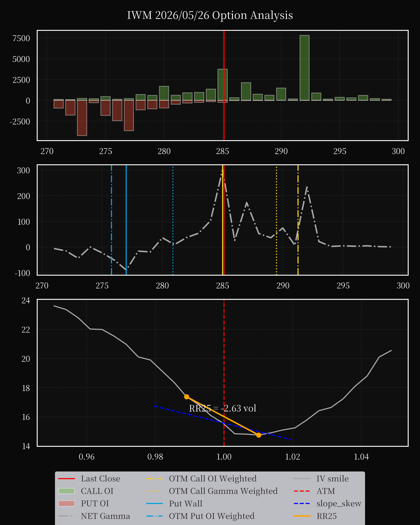
Task: Click the 1.04 tick on the moneyness axis
Action: click(x=361, y=457)
